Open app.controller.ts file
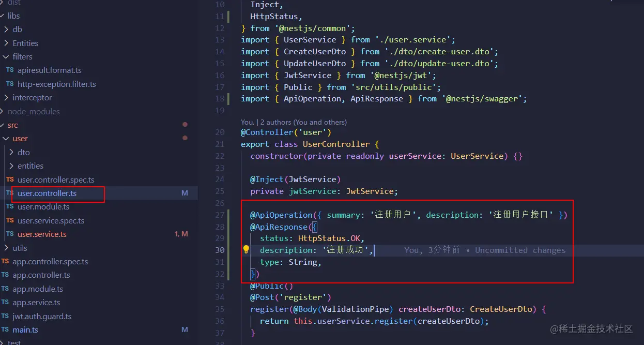Screen dimensions: 644x345 (x=41, y=275)
